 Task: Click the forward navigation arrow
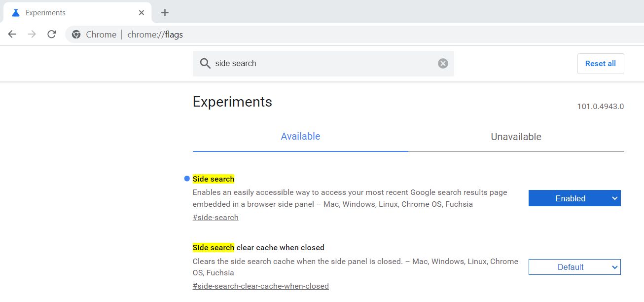[x=32, y=34]
